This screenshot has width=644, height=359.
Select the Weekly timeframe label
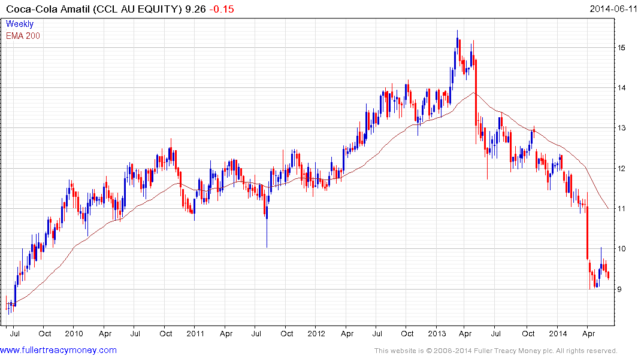click(x=20, y=24)
